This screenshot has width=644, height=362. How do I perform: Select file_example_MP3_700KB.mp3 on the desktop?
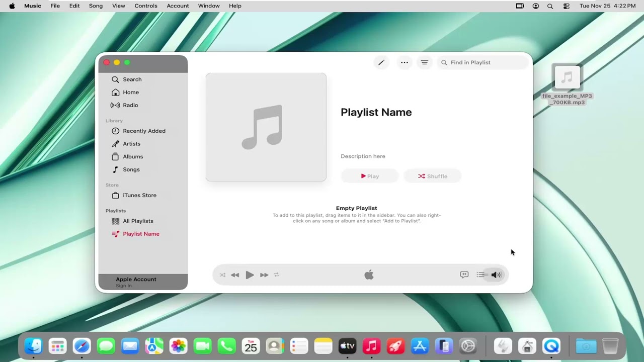(567, 84)
